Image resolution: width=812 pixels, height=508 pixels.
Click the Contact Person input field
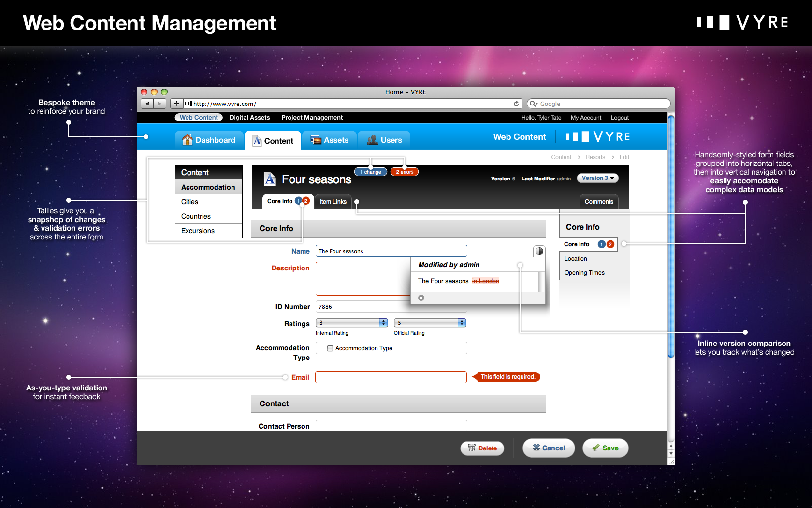(391, 426)
